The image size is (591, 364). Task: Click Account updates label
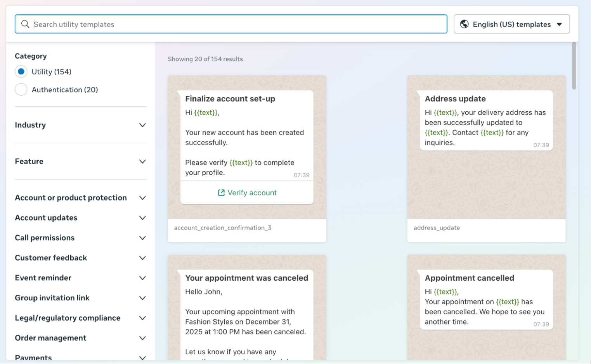46,218
